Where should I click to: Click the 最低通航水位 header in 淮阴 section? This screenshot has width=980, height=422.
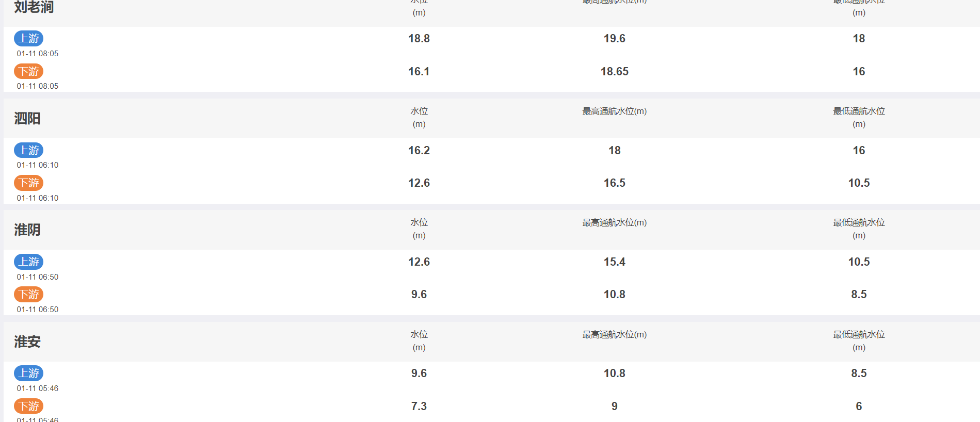tap(859, 223)
